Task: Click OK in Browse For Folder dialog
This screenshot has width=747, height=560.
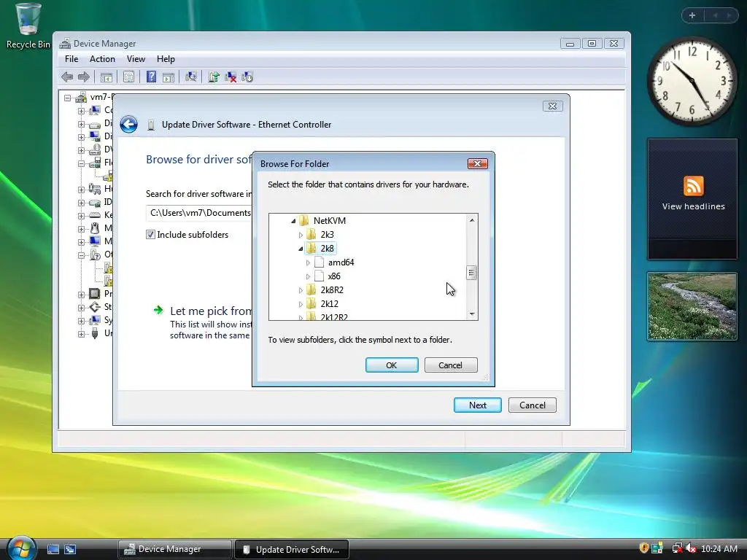Action: 392,365
